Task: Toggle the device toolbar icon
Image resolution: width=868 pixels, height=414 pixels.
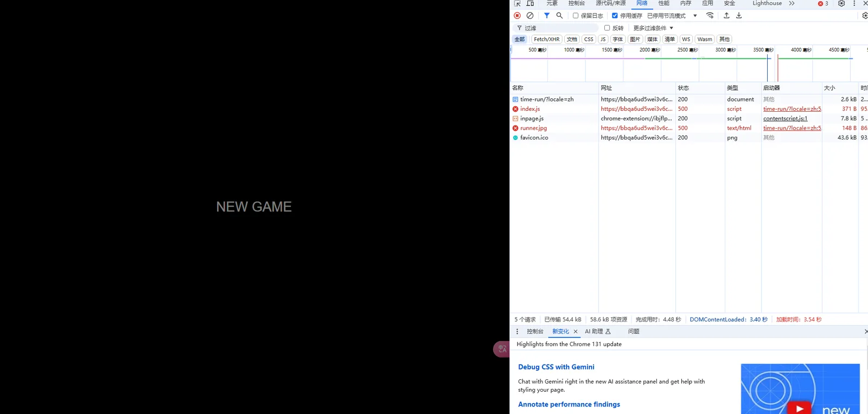Action: pos(530,3)
